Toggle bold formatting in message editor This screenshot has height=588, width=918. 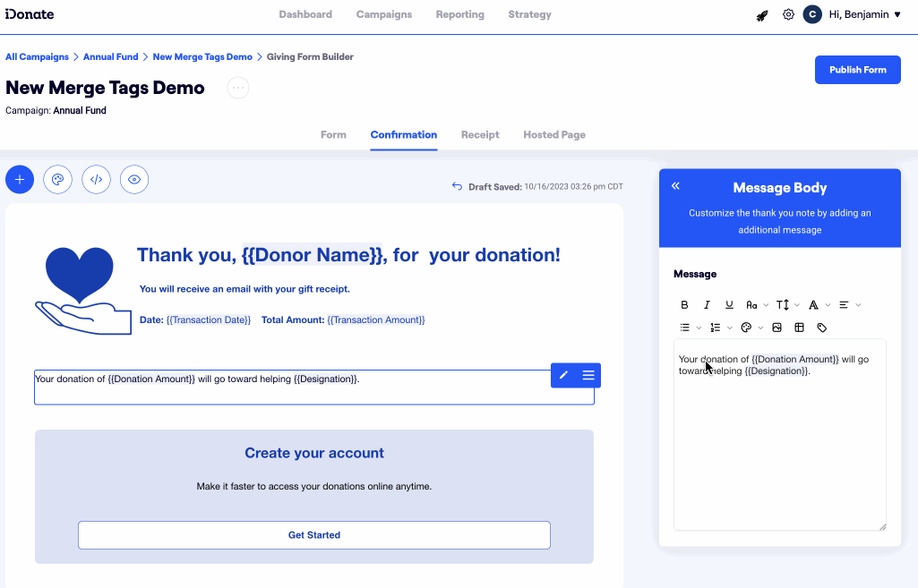coord(685,305)
